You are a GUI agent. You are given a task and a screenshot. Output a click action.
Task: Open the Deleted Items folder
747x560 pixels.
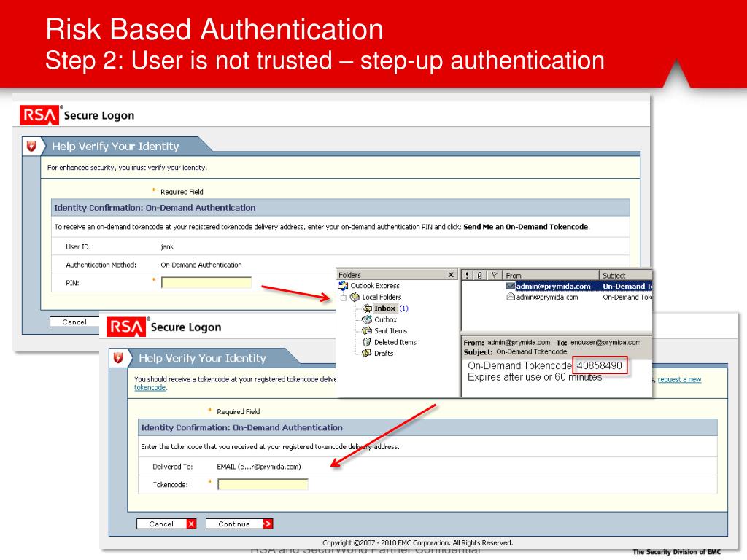coord(395,342)
